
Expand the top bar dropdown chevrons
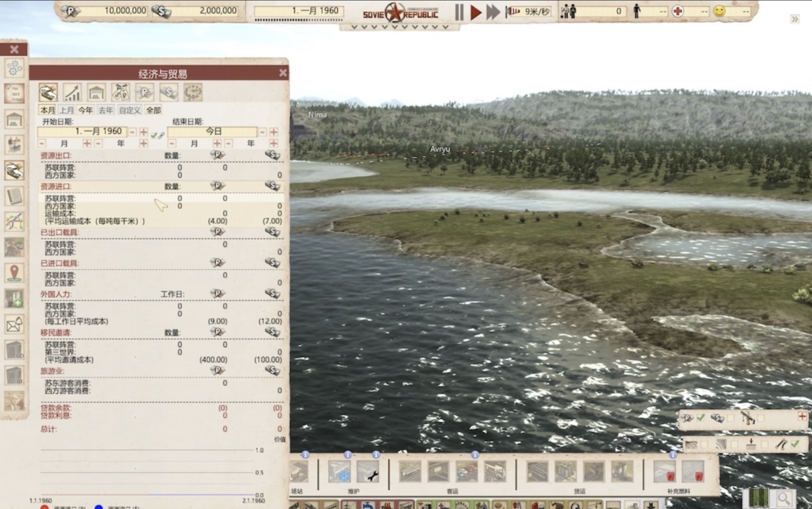pyautogui.click(x=399, y=27)
